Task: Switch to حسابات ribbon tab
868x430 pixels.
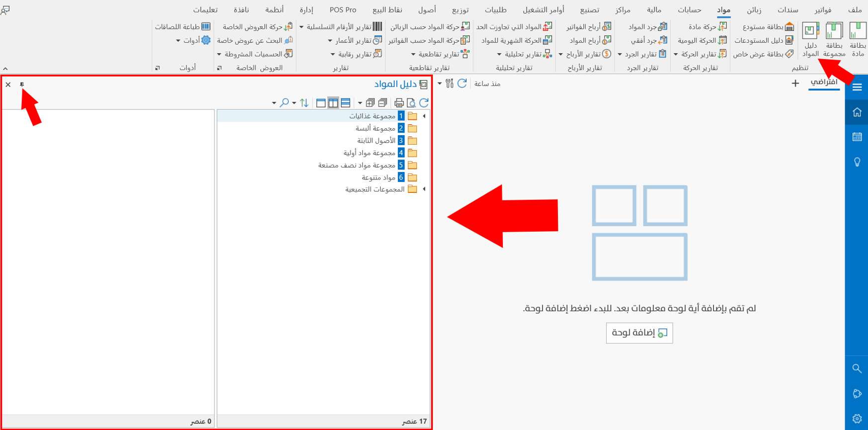Action: click(690, 10)
